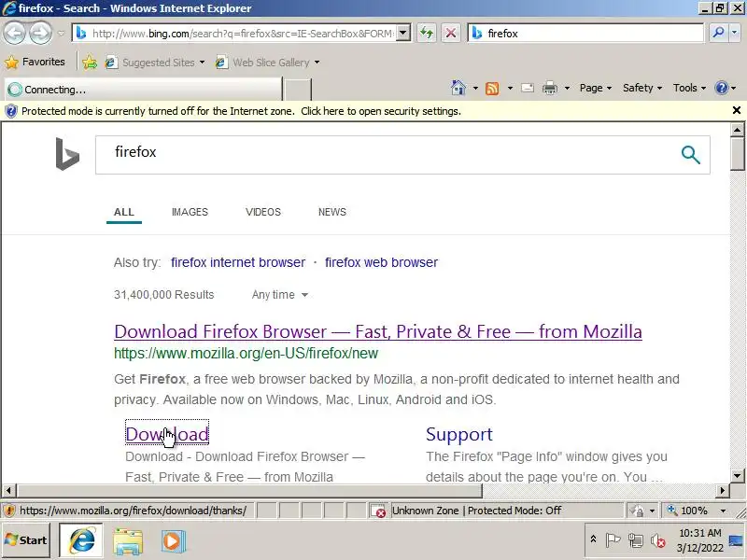
Task: Click the mozilla.org/en-US/firefox/new URL
Action: pos(246,354)
